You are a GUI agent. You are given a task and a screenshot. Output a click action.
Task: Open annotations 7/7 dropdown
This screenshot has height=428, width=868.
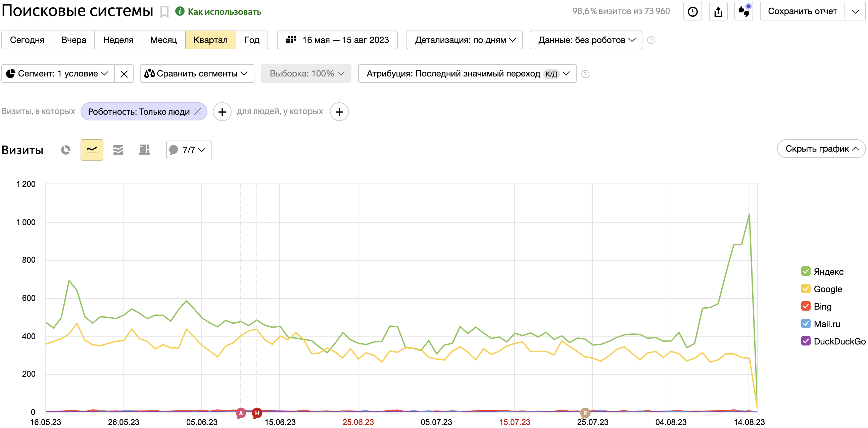coord(189,150)
